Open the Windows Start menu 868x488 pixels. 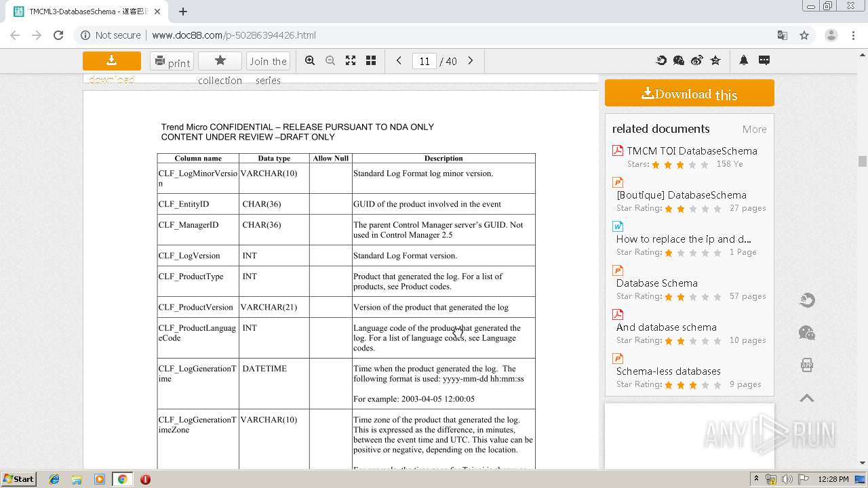tap(18, 479)
